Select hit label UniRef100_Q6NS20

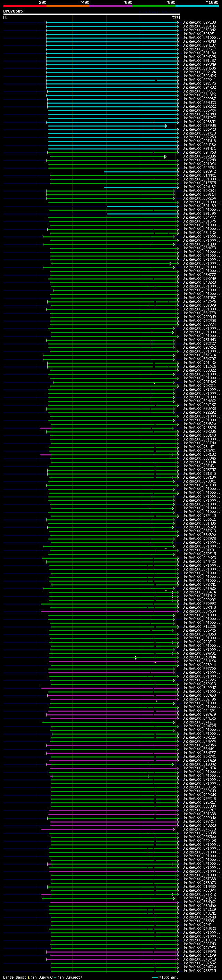[x=199, y=424]
